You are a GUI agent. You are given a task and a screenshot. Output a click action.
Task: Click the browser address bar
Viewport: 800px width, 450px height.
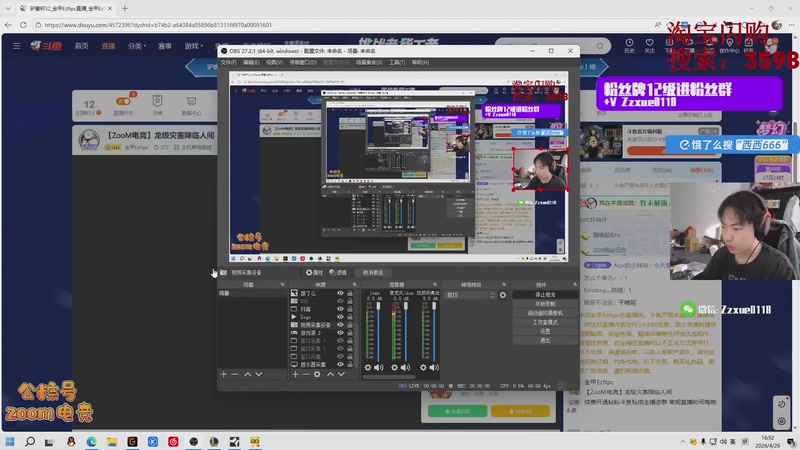coord(342,24)
